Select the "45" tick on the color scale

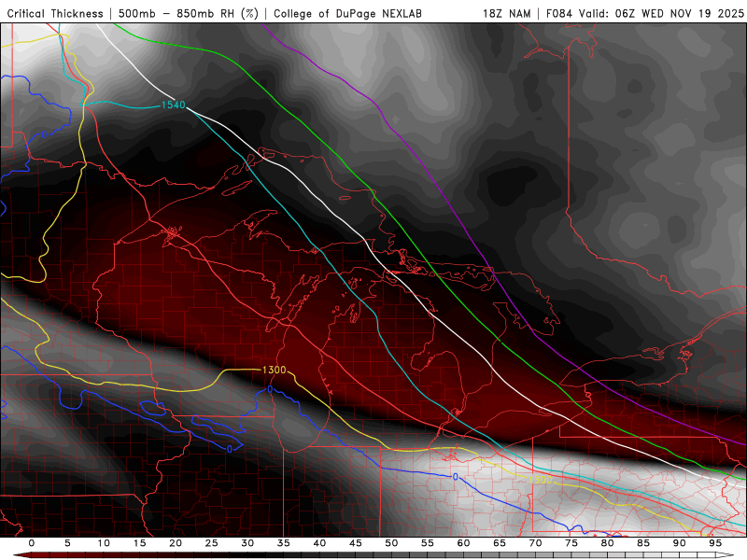pyautogui.click(x=356, y=543)
